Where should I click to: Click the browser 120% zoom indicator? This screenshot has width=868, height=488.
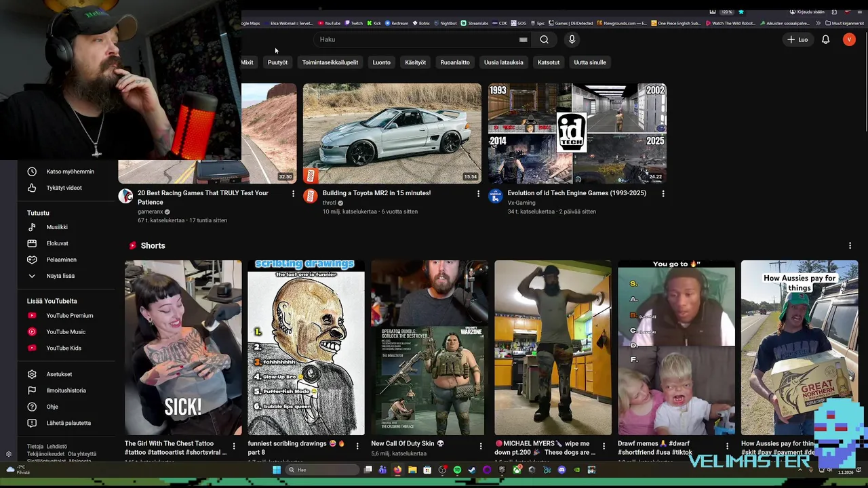point(726,12)
